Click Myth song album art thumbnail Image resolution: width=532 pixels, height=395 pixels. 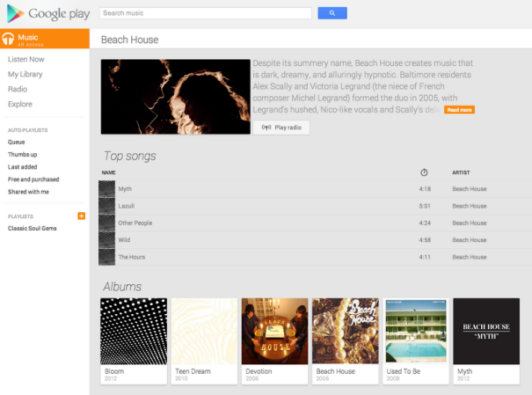coord(107,189)
